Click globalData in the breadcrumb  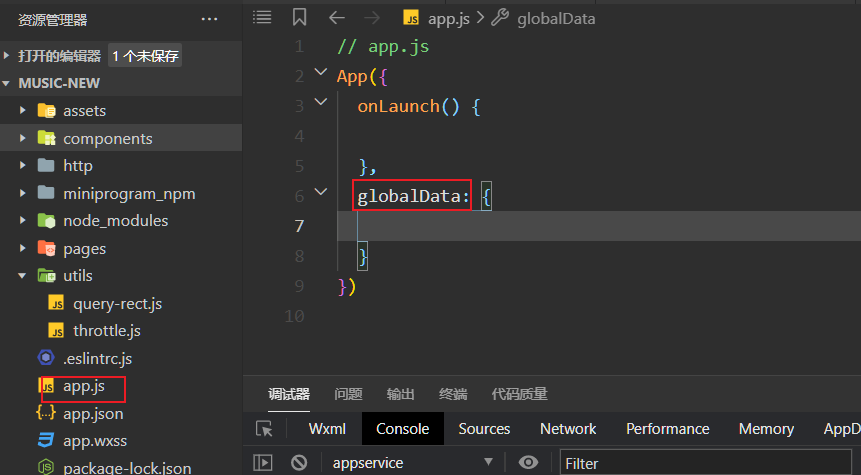(x=556, y=18)
